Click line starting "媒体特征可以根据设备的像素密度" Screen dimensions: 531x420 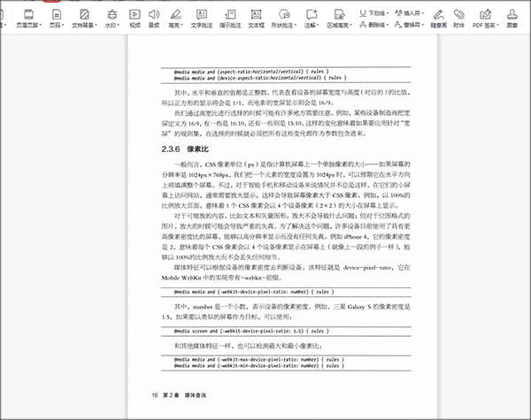pos(292,267)
